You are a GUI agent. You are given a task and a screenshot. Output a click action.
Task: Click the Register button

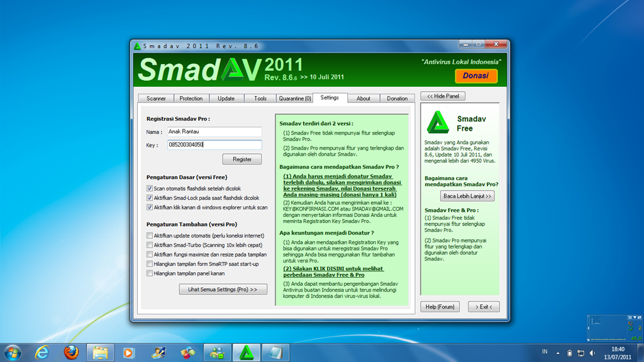[x=242, y=159]
